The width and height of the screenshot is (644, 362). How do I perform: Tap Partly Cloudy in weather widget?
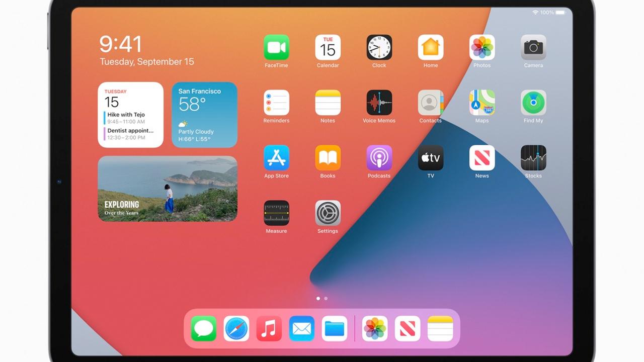(x=196, y=132)
